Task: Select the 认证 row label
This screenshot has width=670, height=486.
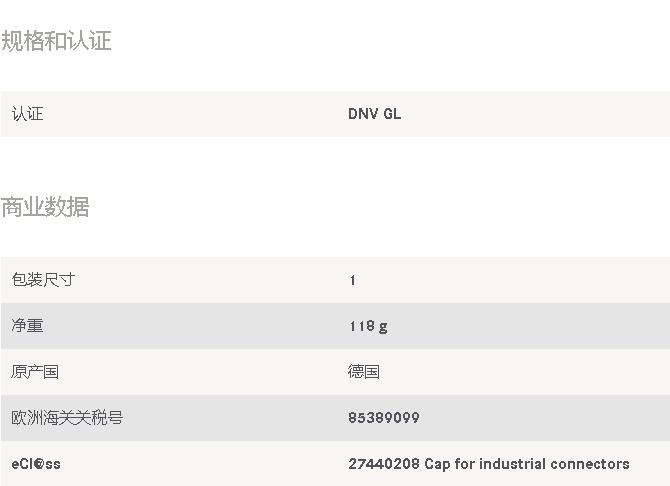Action: pyautogui.click(x=27, y=114)
